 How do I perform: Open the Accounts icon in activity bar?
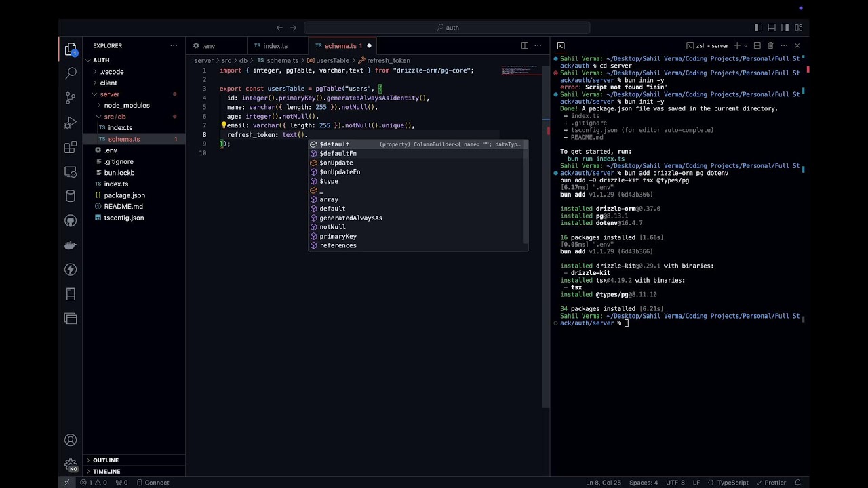pyautogui.click(x=71, y=441)
